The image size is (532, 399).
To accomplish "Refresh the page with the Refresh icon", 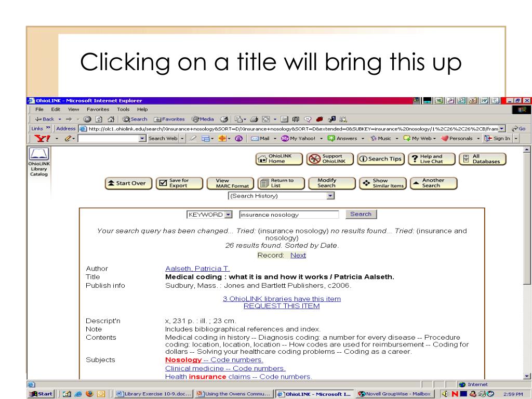I will pyautogui.click(x=99, y=119).
